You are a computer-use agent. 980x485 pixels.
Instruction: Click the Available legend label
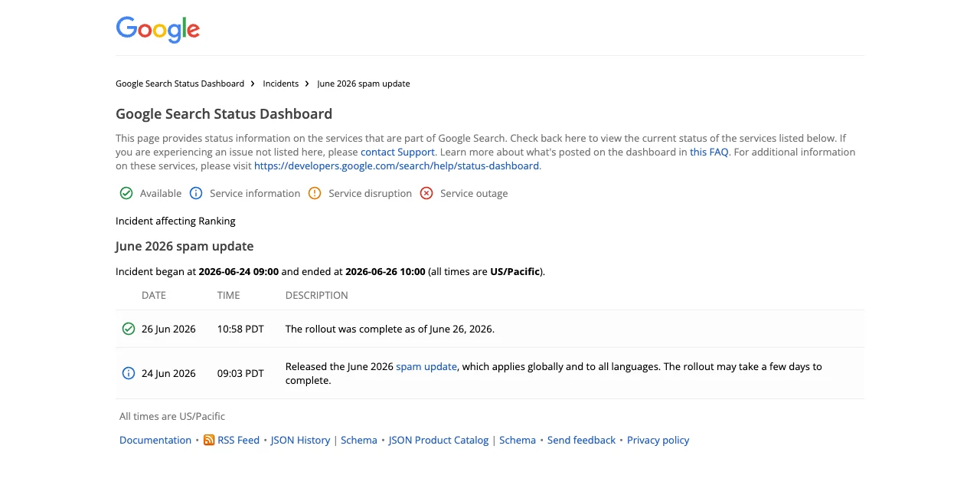coord(161,193)
